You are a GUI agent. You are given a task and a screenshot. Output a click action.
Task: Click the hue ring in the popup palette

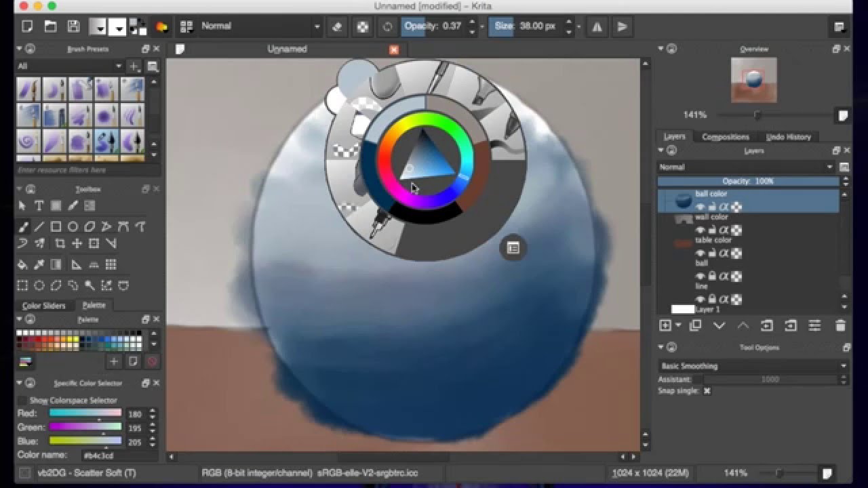coord(425,119)
